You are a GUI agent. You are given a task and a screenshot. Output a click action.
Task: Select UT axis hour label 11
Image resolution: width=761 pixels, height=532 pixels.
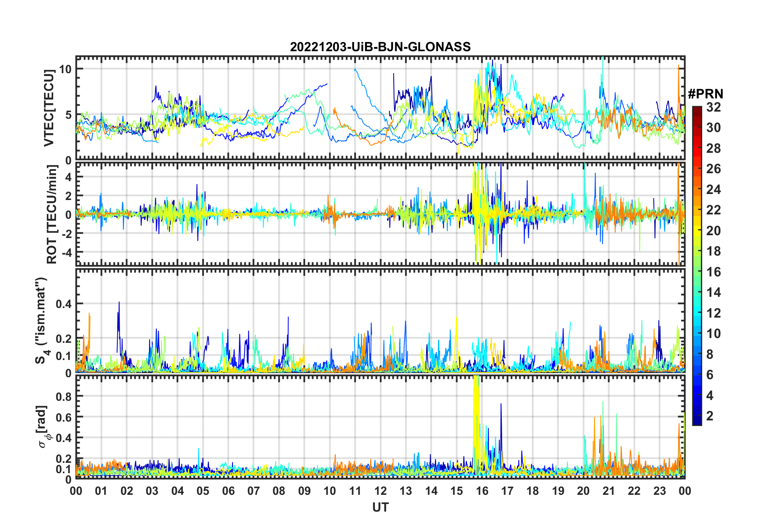pos(355,491)
